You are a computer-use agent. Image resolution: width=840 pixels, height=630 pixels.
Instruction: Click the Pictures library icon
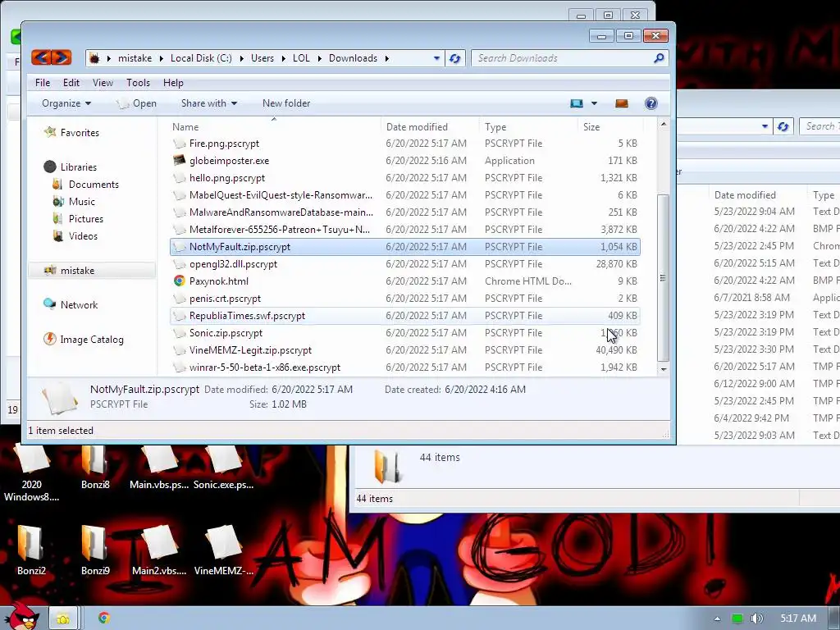[x=58, y=218]
